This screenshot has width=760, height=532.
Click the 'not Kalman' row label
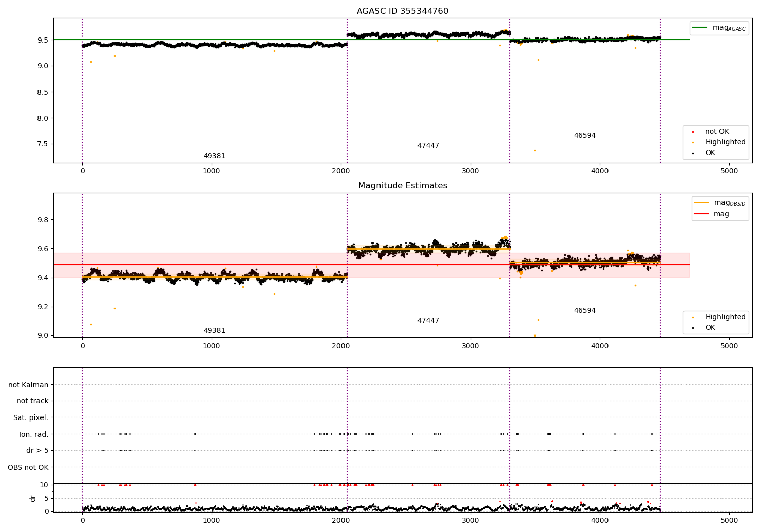click(x=28, y=385)
